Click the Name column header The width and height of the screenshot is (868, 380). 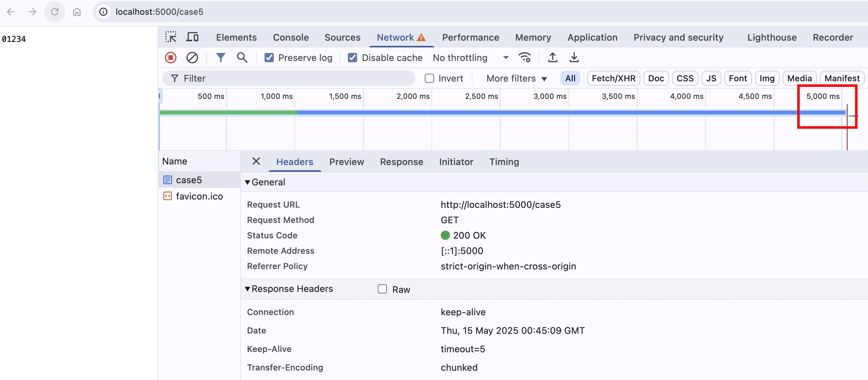tap(199, 161)
